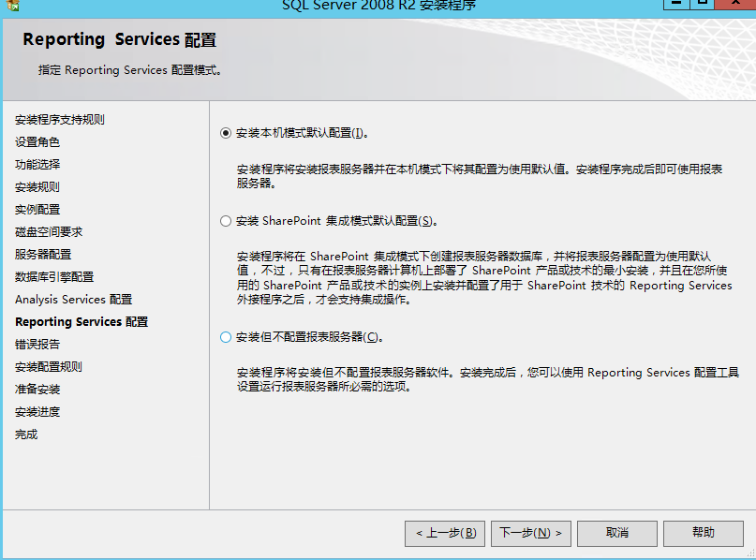Click native mode description paragraph text
The height and width of the screenshot is (560, 756).
[480, 176]
